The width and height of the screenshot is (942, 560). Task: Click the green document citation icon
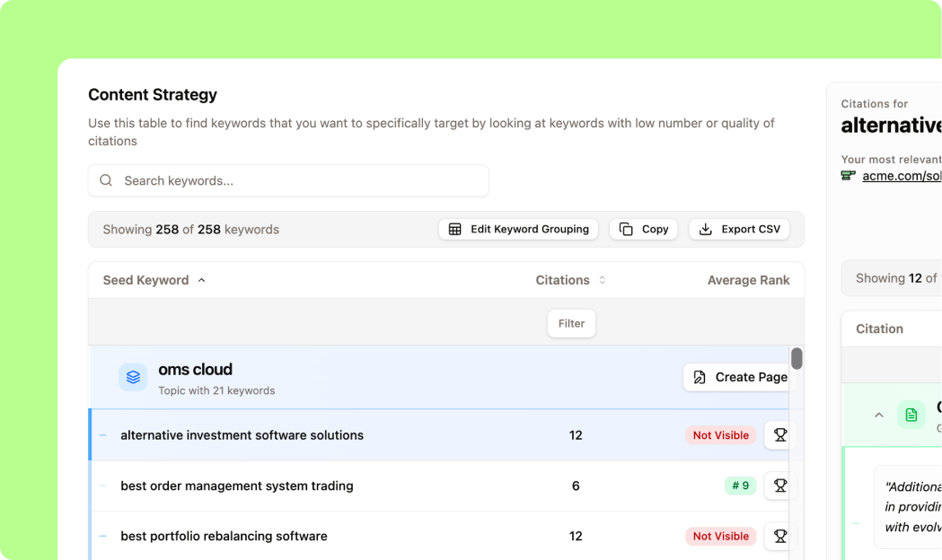coord(911,415)
